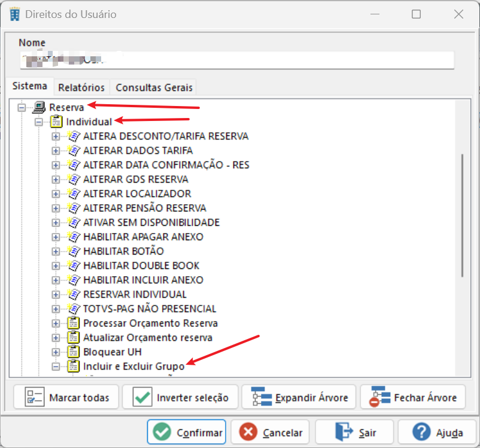The image size is (480, 448).
Task: Select ALTERAR DATA CONFIRMAÇÃO - RES text row
Action: [166, 165]
